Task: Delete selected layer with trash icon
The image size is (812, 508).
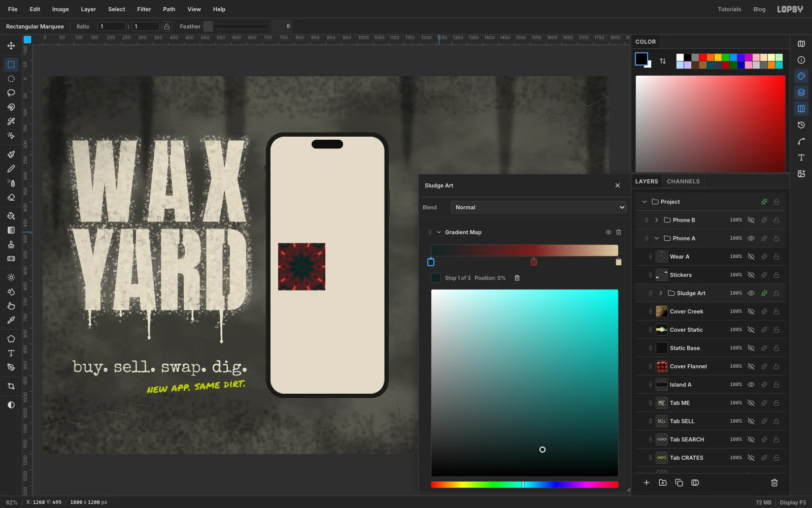Action: pyautogui.click(x=774, y=483)
